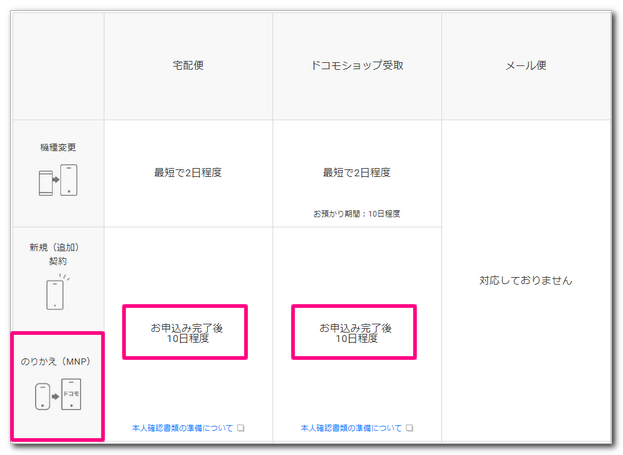Click 最短で2日程度 in the 宅配便 column

[188, 172]
